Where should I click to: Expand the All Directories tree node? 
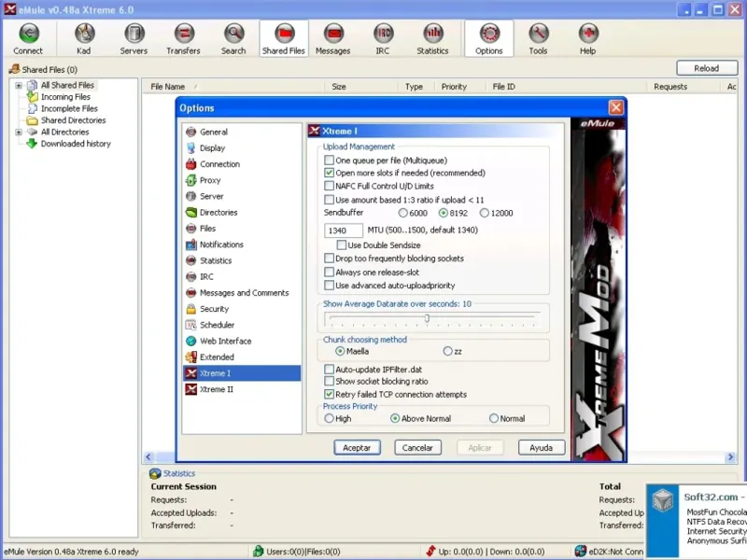19,132
